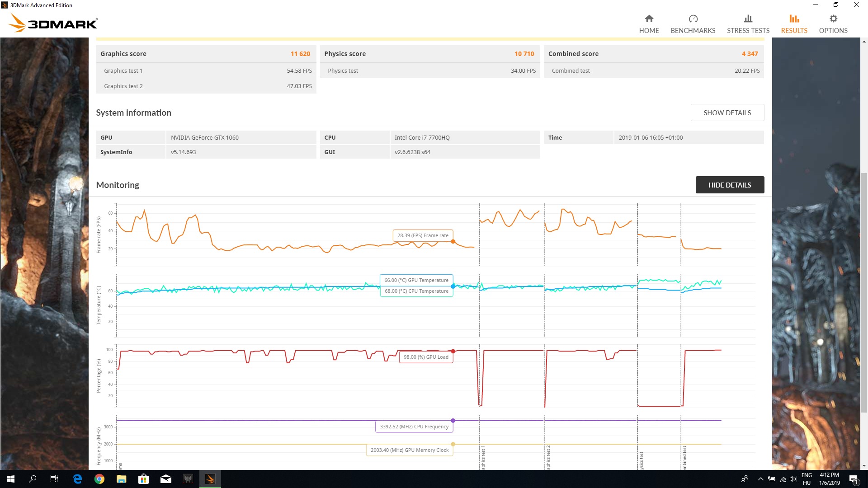Open the Windows Start menu
868x488 pixels.
click(11, 479)
